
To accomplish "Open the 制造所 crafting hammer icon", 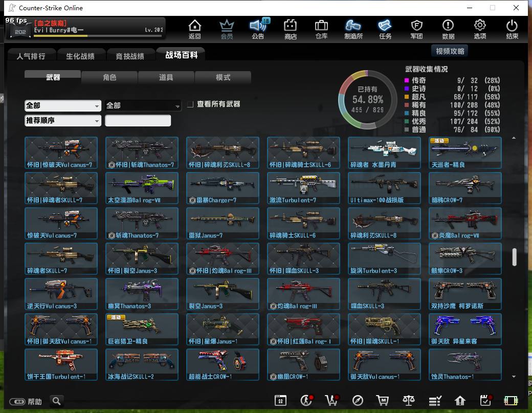I will point(353,29).
